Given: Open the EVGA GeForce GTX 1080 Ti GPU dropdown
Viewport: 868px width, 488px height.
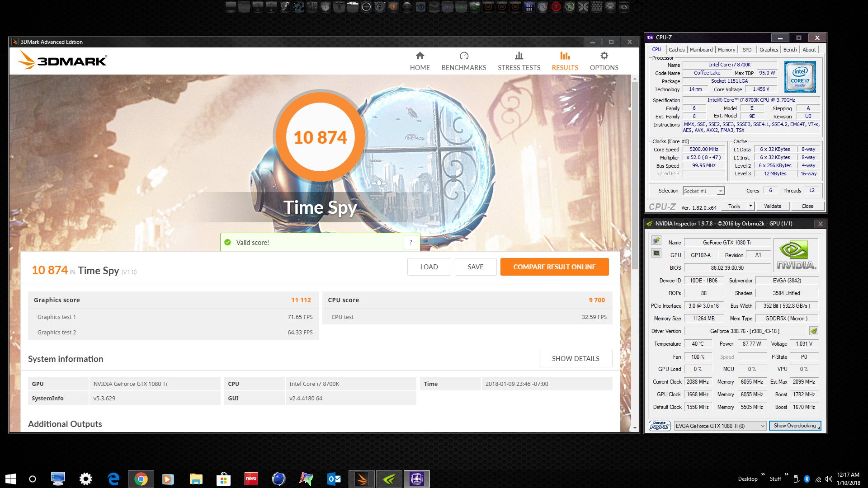Looking at the screenshot, I should click(720, 426).
